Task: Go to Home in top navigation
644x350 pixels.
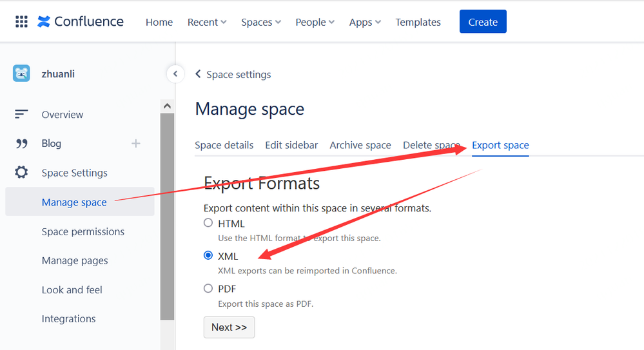Action: (159, 22)
